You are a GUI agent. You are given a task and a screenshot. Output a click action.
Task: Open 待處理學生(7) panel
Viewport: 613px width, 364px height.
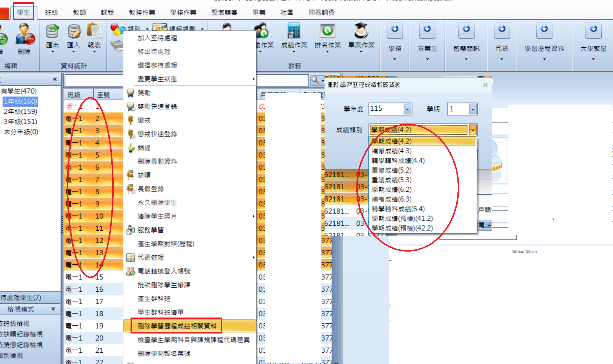(x=30, y=298)
